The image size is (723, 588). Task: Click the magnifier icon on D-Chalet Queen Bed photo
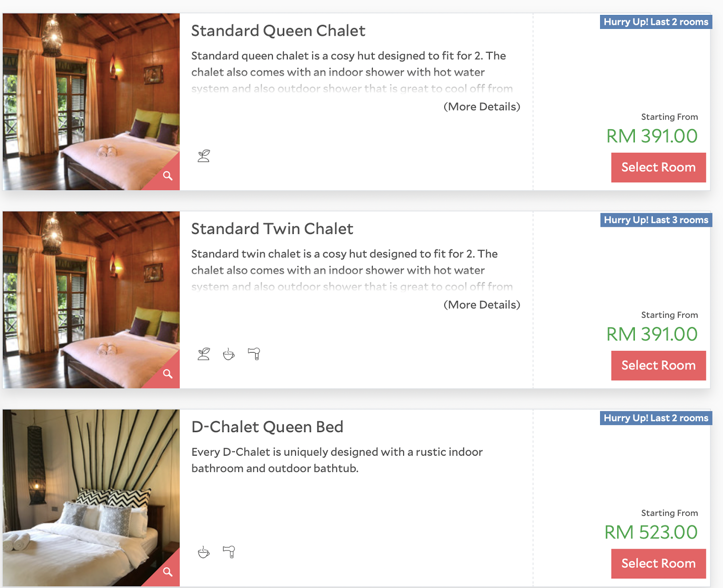tap(168, 572)
